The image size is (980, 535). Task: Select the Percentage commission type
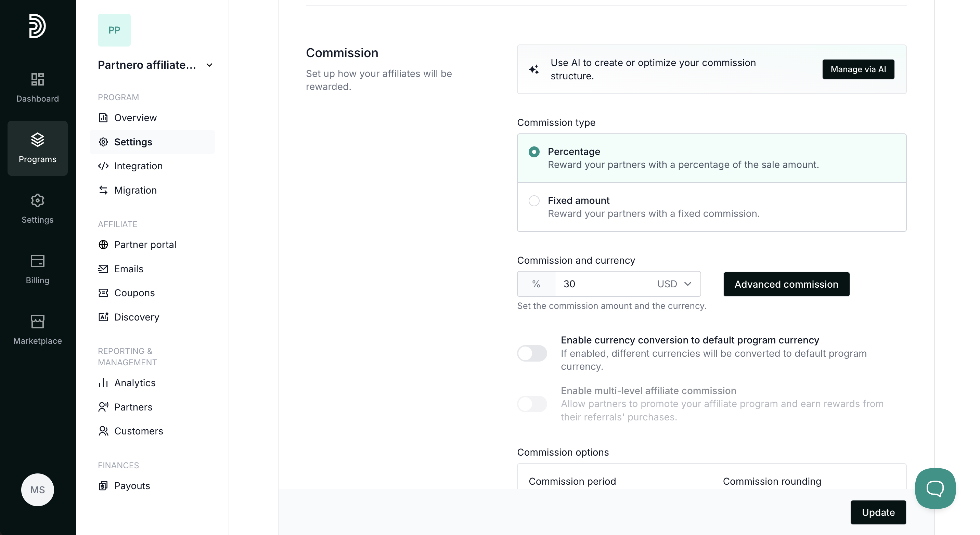(x=534, y=152)
